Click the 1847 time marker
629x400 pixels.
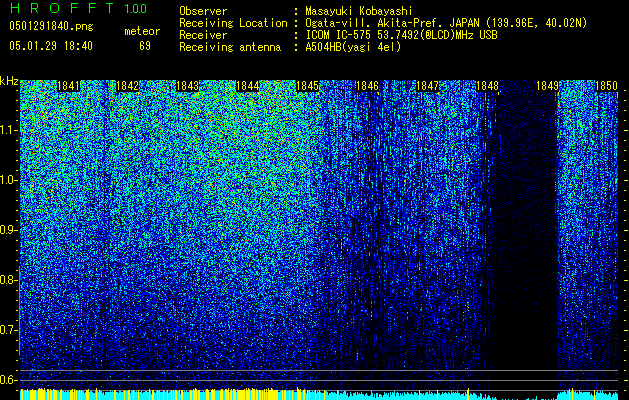click(x=428, y=86)
